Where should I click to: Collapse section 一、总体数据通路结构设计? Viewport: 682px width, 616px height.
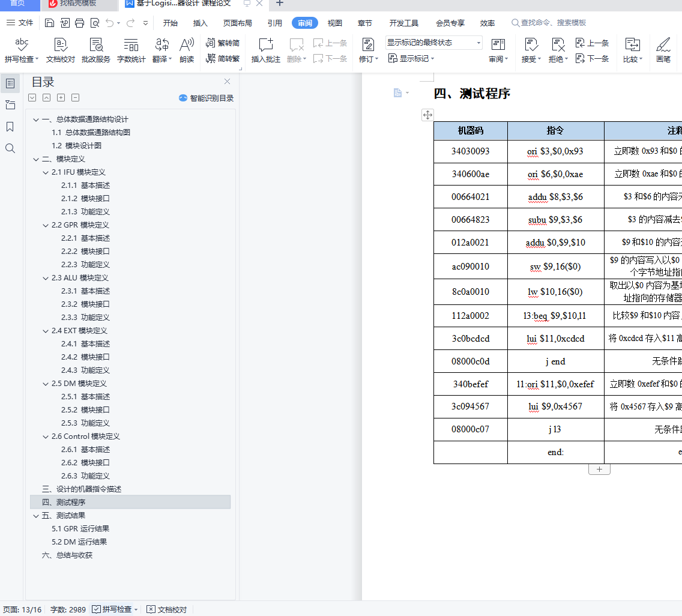click(36, 119)
